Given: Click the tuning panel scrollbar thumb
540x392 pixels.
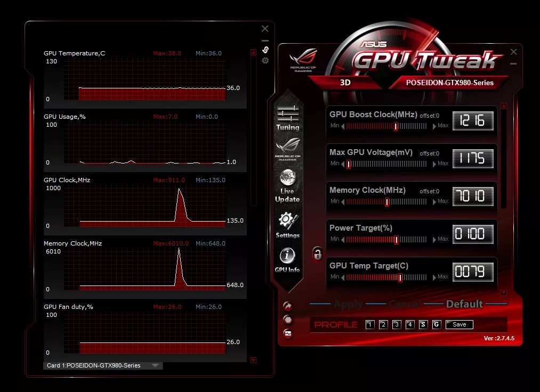Looking at the screenshot, I should click(504, 158).
